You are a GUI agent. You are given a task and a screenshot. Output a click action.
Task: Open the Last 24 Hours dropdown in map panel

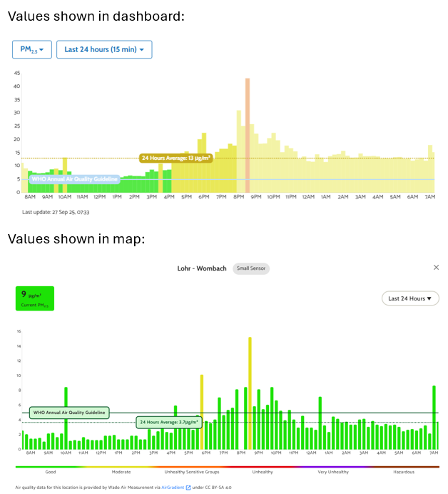(410, 298)
